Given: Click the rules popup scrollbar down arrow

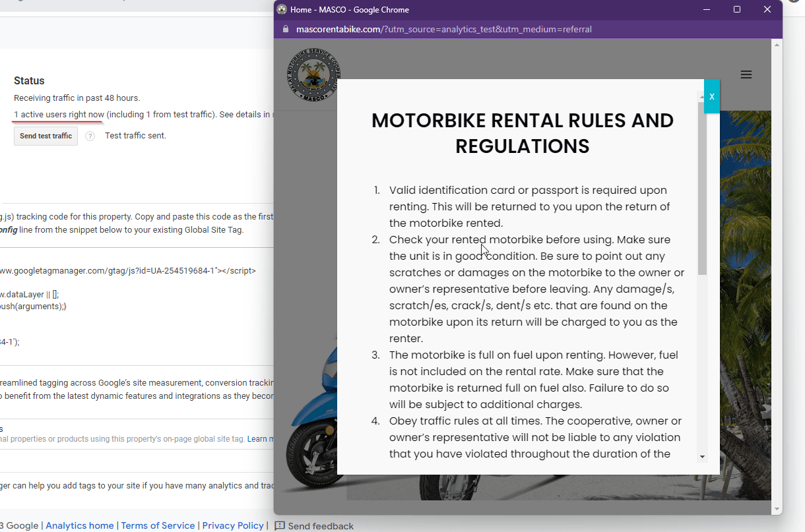Looking at the screenshot, I should coord(702,457).
